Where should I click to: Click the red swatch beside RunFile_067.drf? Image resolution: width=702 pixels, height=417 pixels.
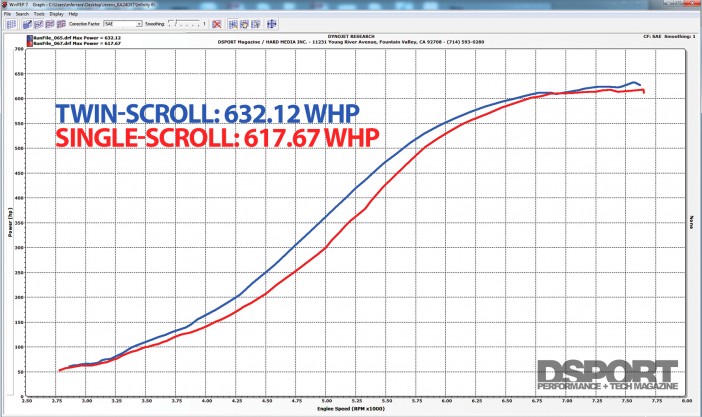point(30,43)
